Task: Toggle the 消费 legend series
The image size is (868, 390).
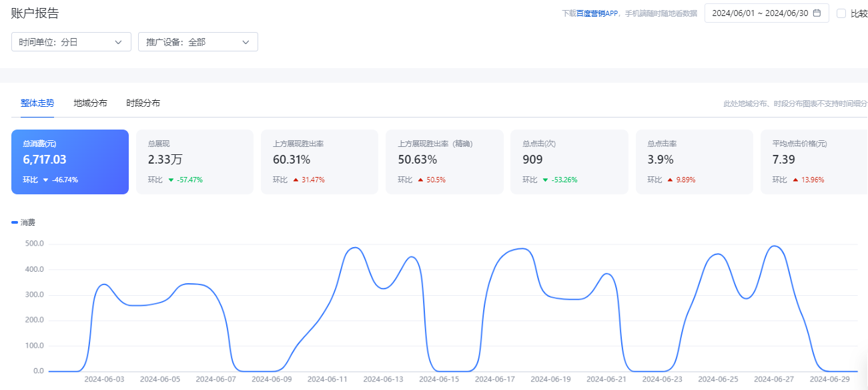Action: click(x=23, y=222)
